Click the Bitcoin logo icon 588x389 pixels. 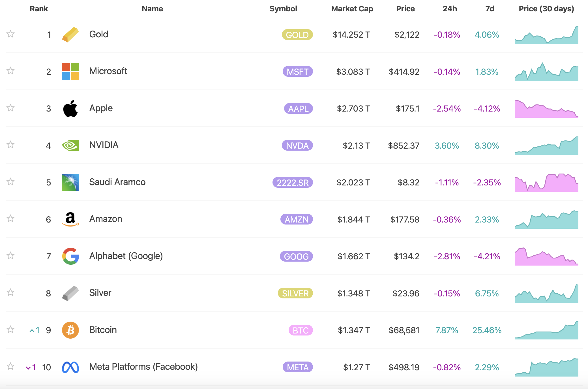pyautogui.click(x=70, y=330)
